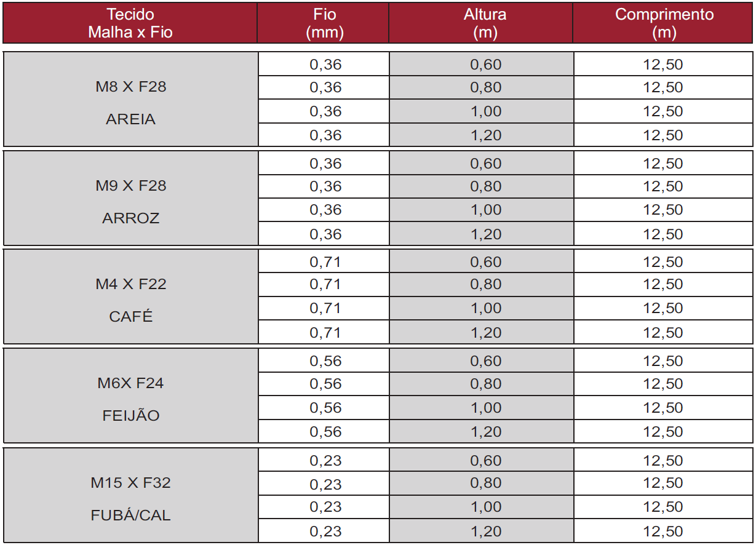Screen dimensions: 756x545
Task: Select first 0,71 wire value in CAFÉ group
Action: (324, 262)
